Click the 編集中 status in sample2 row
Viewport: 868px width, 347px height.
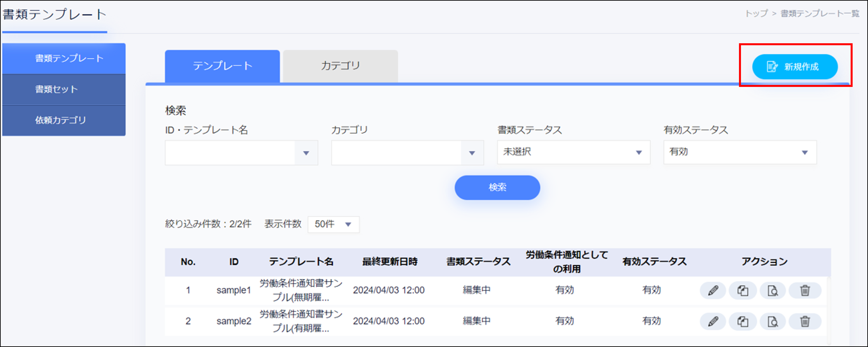pyautogui.click(x=476, y=321)
